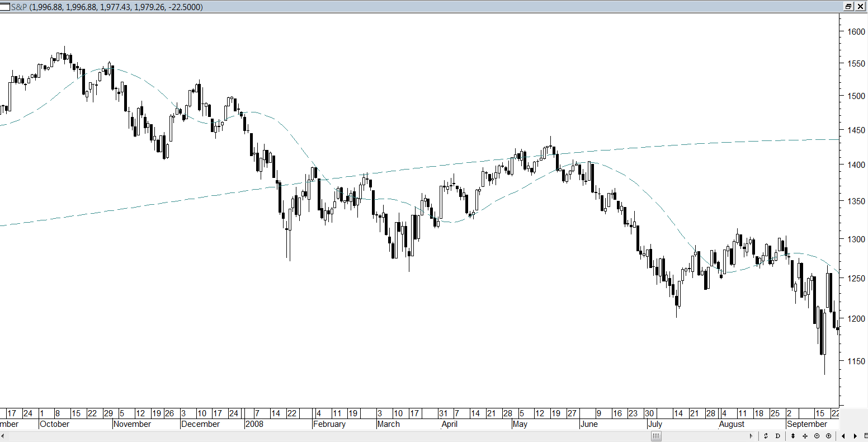Click the 'November' month label
This screenshot has height=442, width=868.
pyautogui.click(x=132, y=424)
